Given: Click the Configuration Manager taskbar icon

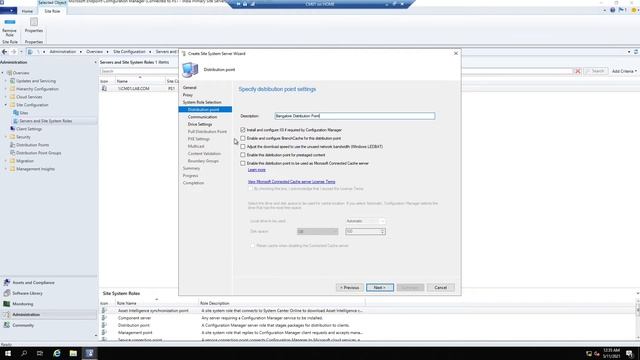Looking at the screenshot, I should tap(89, 353).
